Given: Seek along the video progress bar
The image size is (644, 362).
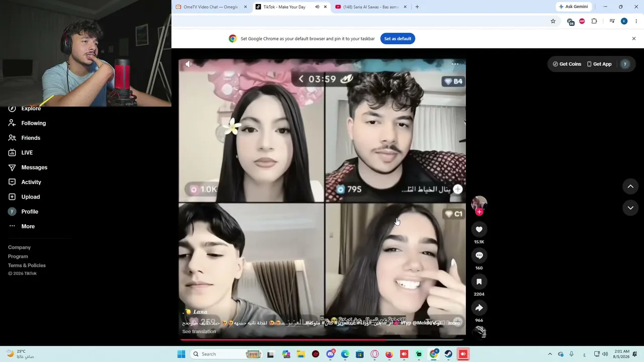Looking at the screenshot, I should [322, 340].
